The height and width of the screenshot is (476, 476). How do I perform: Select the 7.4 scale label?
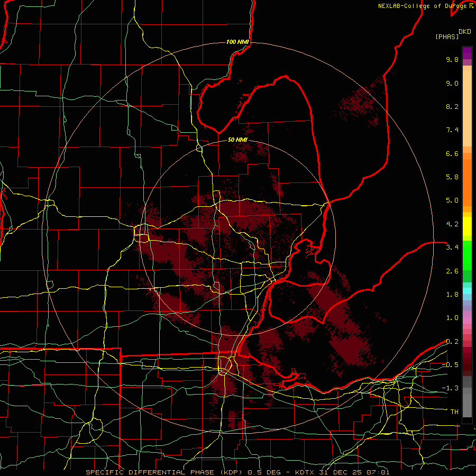452,130
